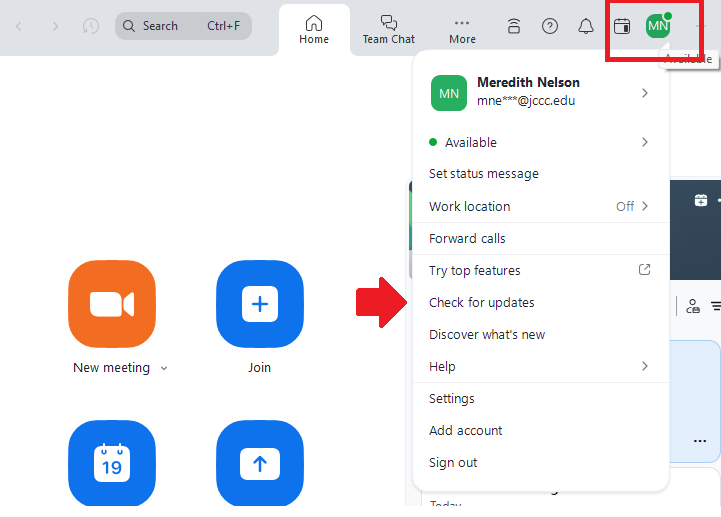Click the large MN avatar in the menu

coord(449,93)
